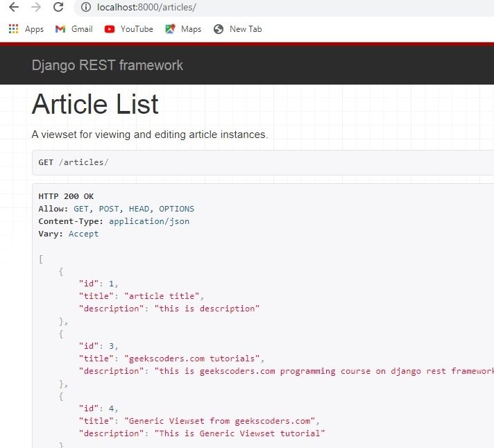Open the Maps bookmark label
Screen dimensions: 494x448
click(191, 29)
